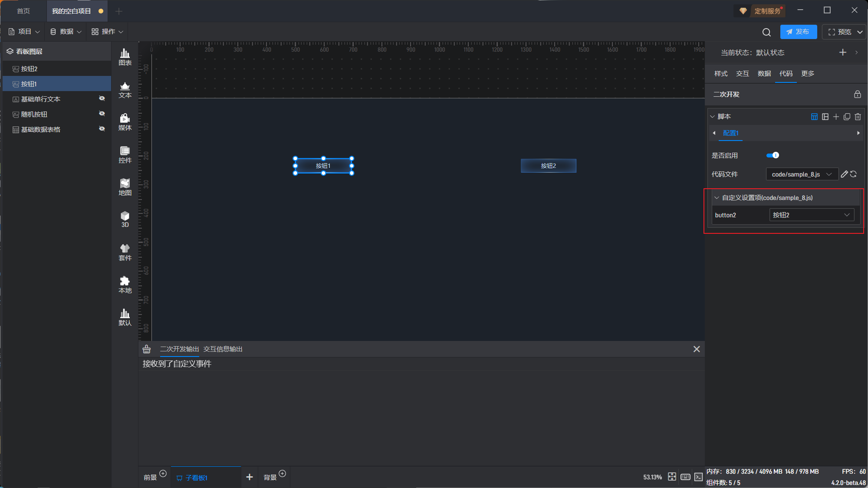Screen dimensions: 868x488
Task: Click the 发布 publish button
Action: 798,32
